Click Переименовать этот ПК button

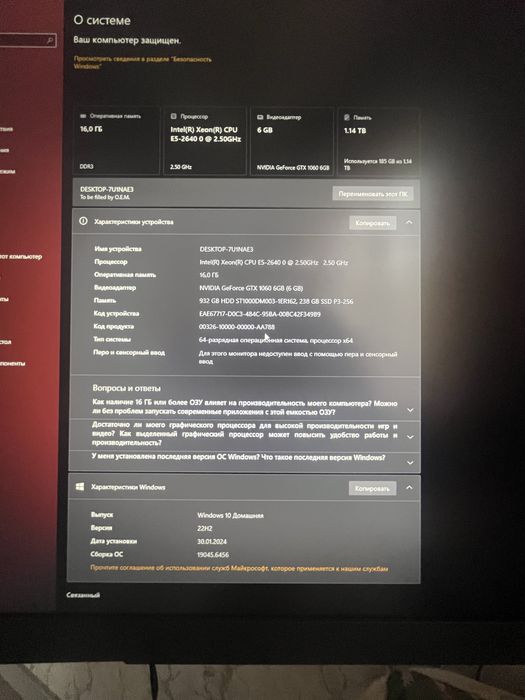click(x=373, y=194)
